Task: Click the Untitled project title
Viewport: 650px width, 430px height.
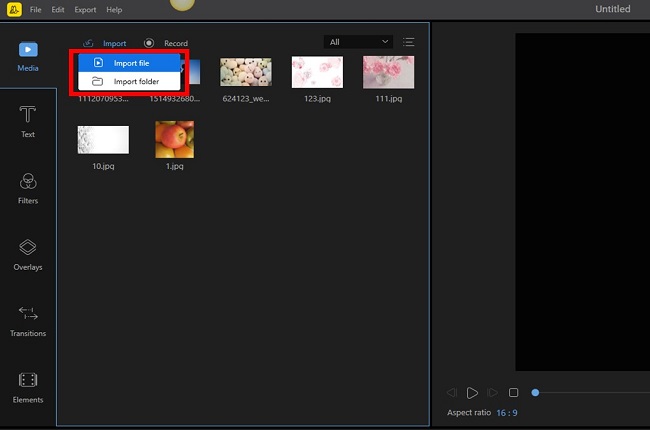Action: coord(613,9)
